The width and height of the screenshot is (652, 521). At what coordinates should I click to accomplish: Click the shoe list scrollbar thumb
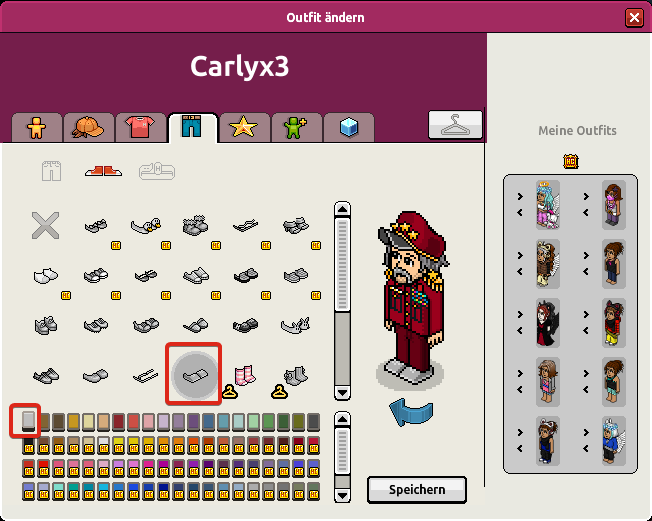[342, 265]
